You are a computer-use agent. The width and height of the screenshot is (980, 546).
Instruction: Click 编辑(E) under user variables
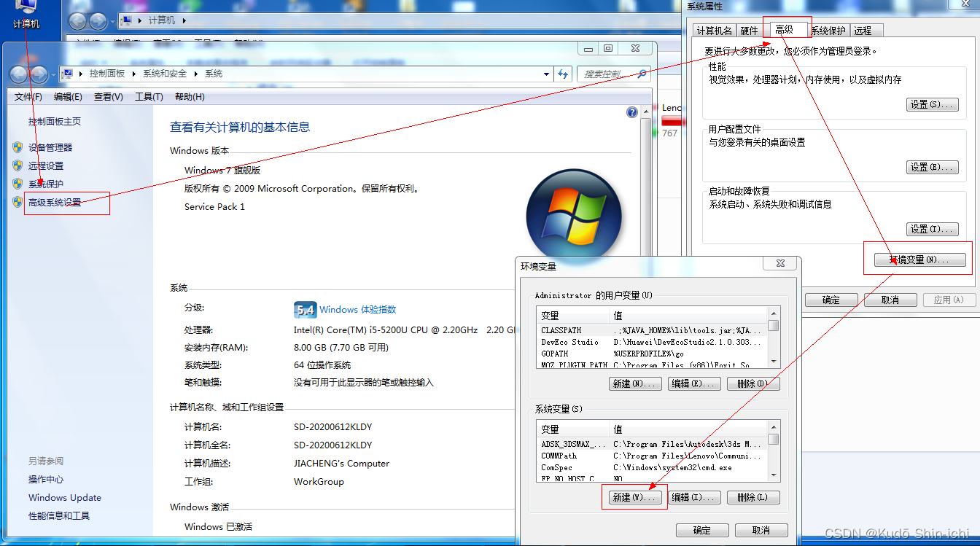695,383
